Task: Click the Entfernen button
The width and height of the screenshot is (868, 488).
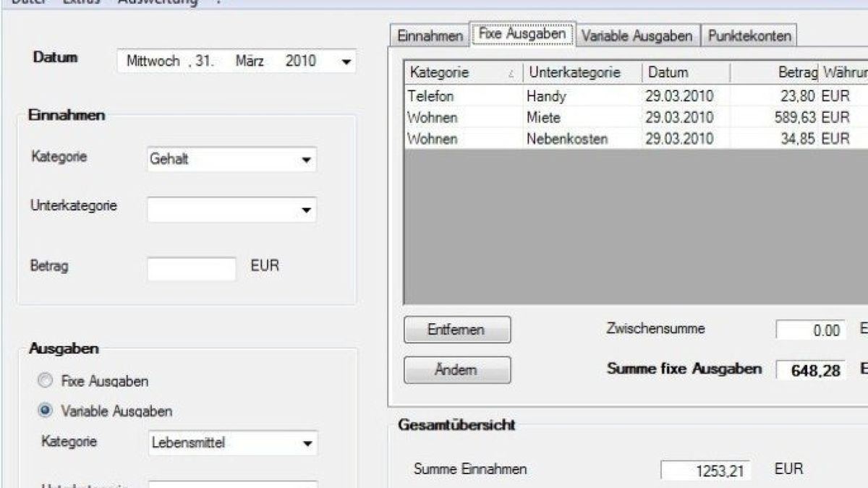Action: [x=456, y=330]
